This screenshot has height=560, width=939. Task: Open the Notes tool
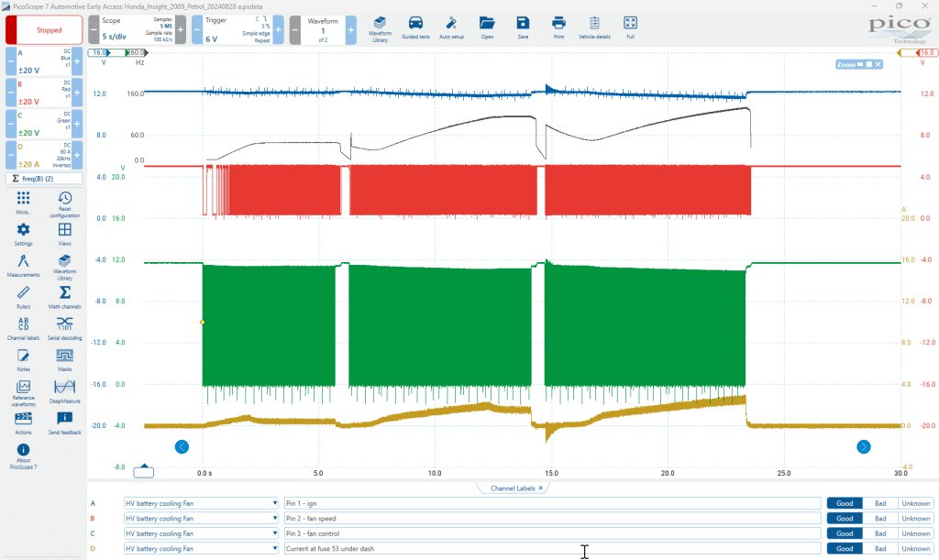click(23, 359)
